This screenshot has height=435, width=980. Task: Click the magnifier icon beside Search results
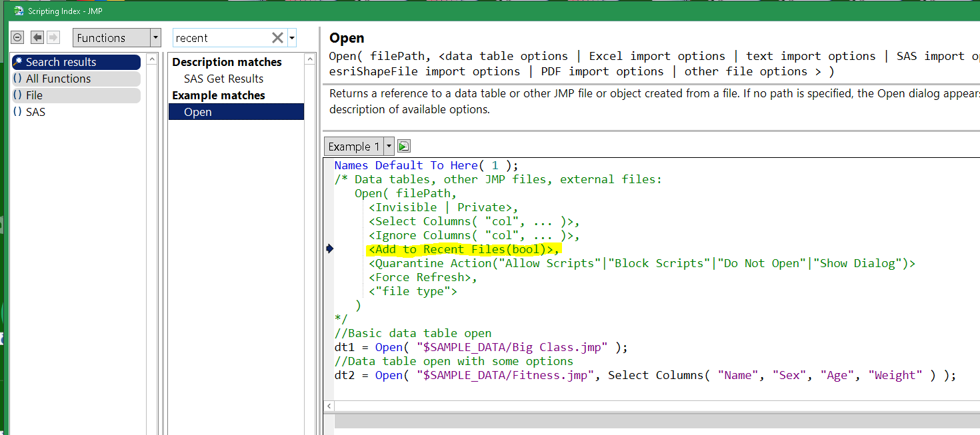coord(18,62)
